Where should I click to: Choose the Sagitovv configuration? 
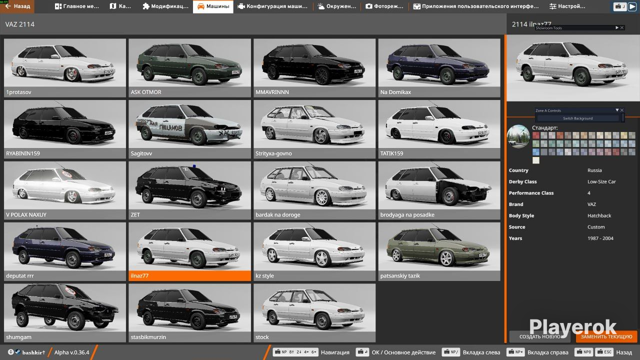pyautogui.click(x=190, y=129)
